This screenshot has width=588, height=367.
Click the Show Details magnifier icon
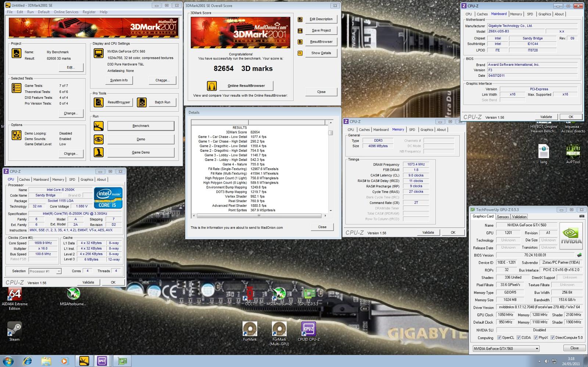tap(300, 53)
